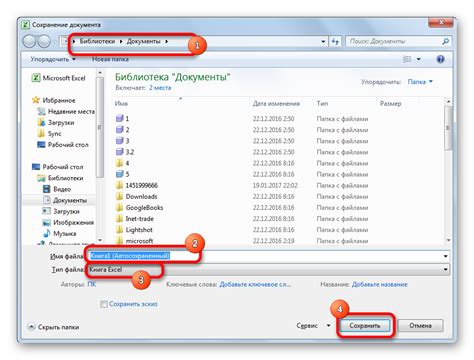Image resolution: width=474 pixels, height=360 pixels.
Task: Click the Forward navigation arrow button
Action: click(x=44, y=41)
